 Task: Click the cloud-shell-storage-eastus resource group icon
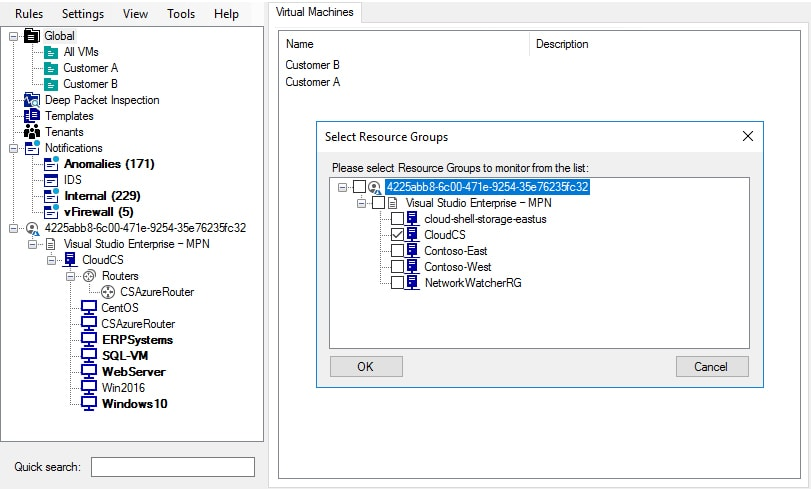pos(412,219)
